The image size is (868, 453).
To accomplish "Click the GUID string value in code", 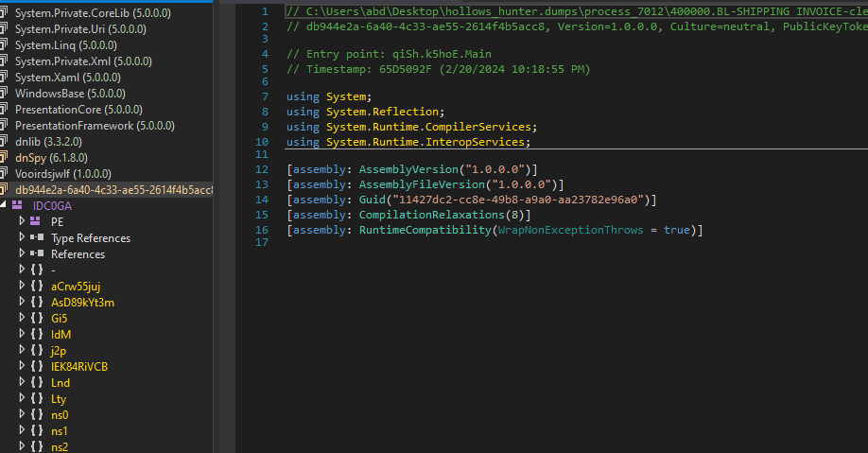I will click(x=518, y=200).
